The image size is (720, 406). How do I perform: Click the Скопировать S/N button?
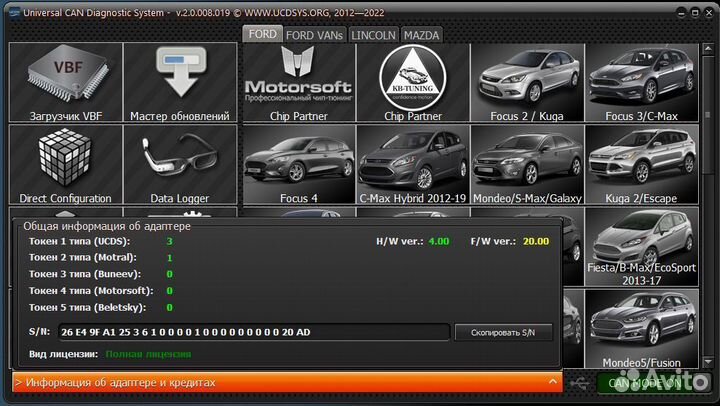point(503,332)
